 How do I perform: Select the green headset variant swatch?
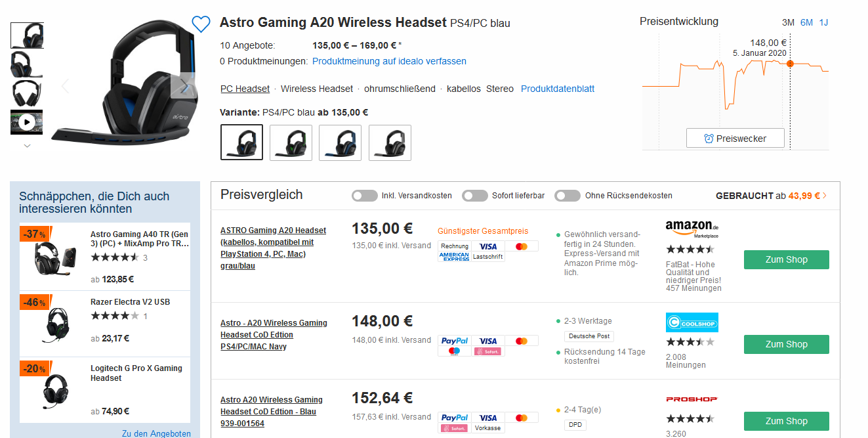[291, 142]
